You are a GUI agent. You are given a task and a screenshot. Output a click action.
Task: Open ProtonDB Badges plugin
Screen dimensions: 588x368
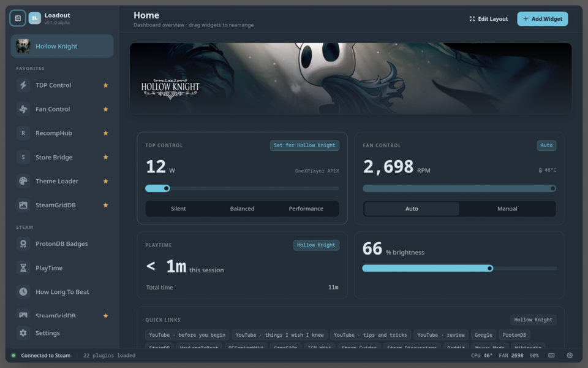[62, 243]
